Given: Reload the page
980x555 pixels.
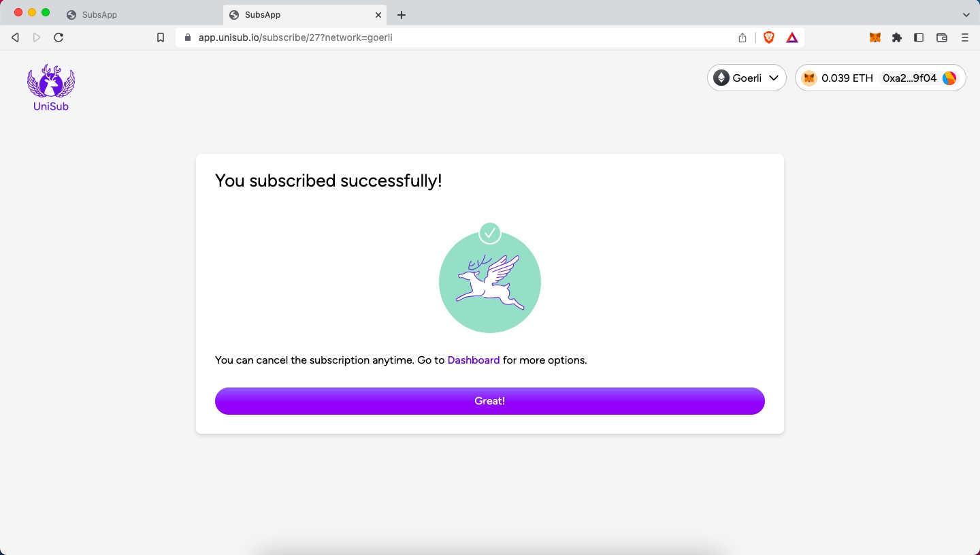Looking at the screenshot, I should [59, 37].
